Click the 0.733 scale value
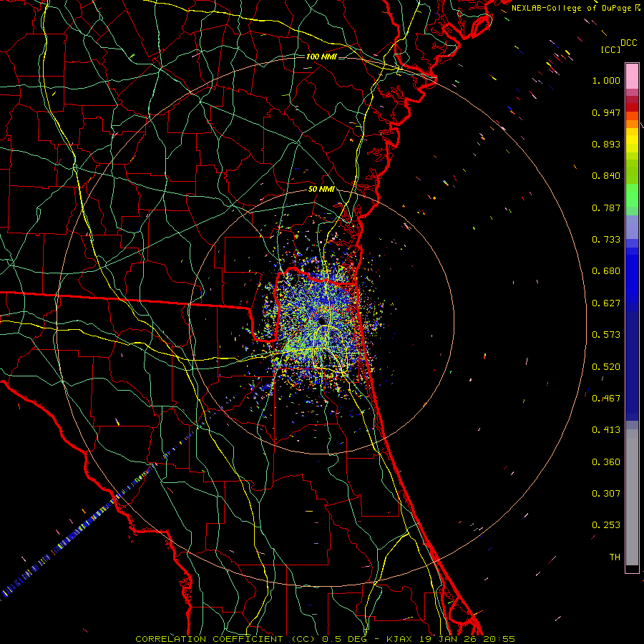Viewport: 644px width, 644px height. [606, 240]
